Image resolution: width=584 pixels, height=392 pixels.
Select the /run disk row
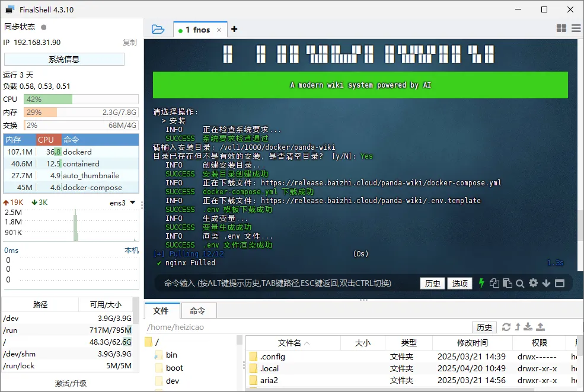[x=68, y=330]
